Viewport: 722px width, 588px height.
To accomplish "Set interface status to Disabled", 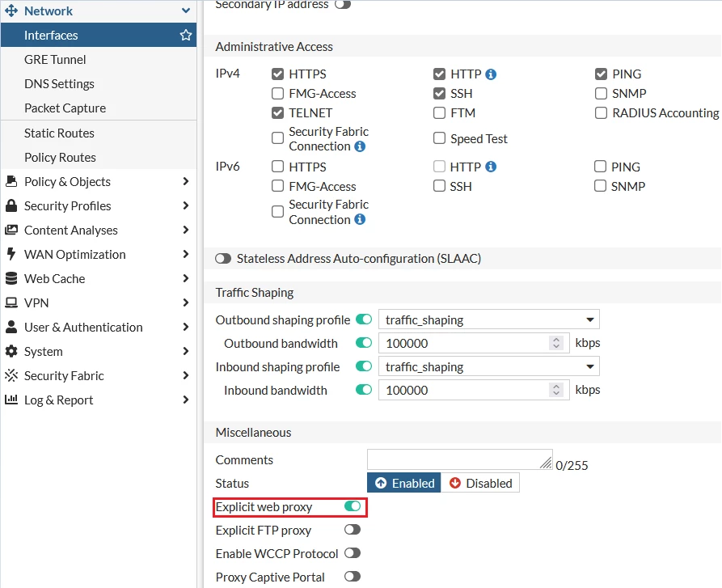I will (x=480, y=483).
